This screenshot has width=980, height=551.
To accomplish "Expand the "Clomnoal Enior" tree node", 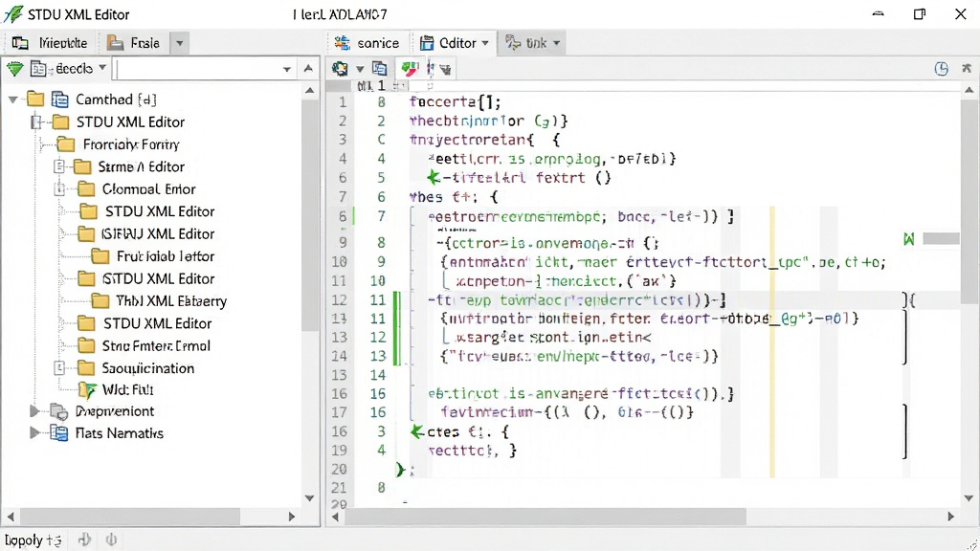I will click(60, 188).
